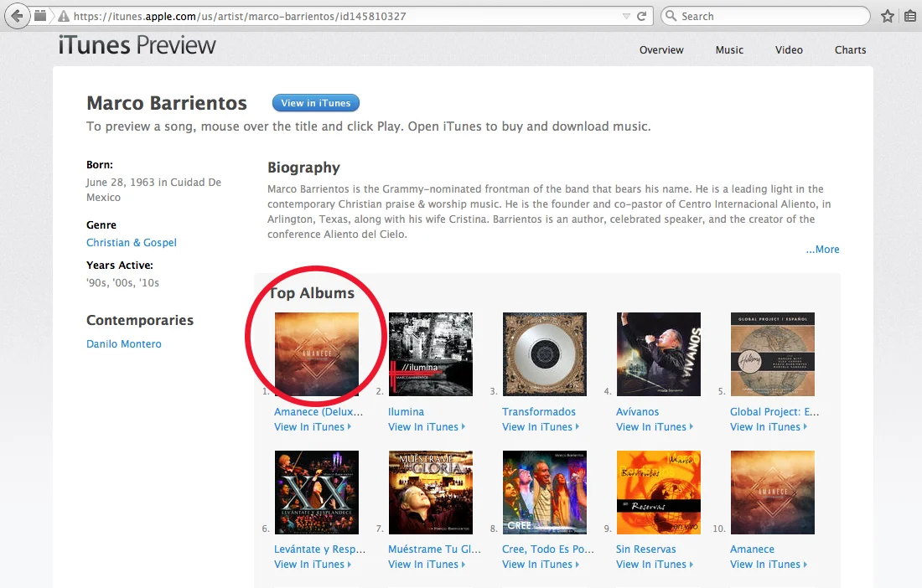Click the Transformados album title link
922x588 pixels.
539,412
